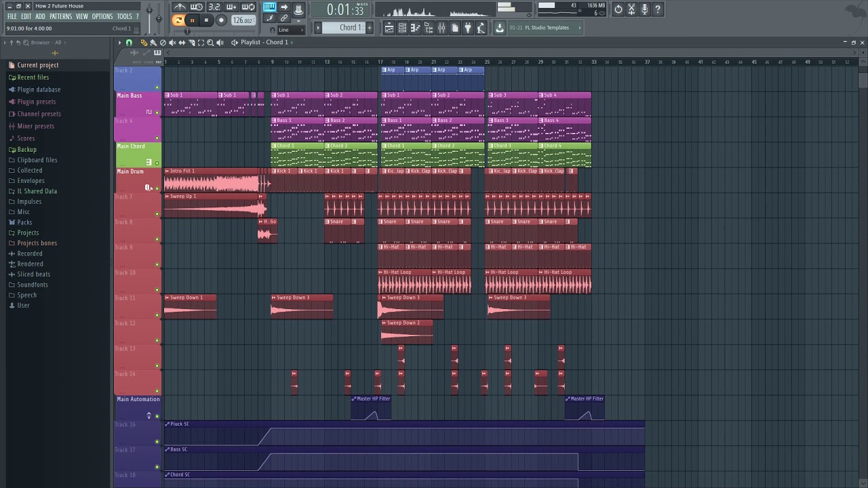The width and height of the screenshot is (868, 488).
Task: Toggle loop recording icon
Action: [x=248, y=7]
